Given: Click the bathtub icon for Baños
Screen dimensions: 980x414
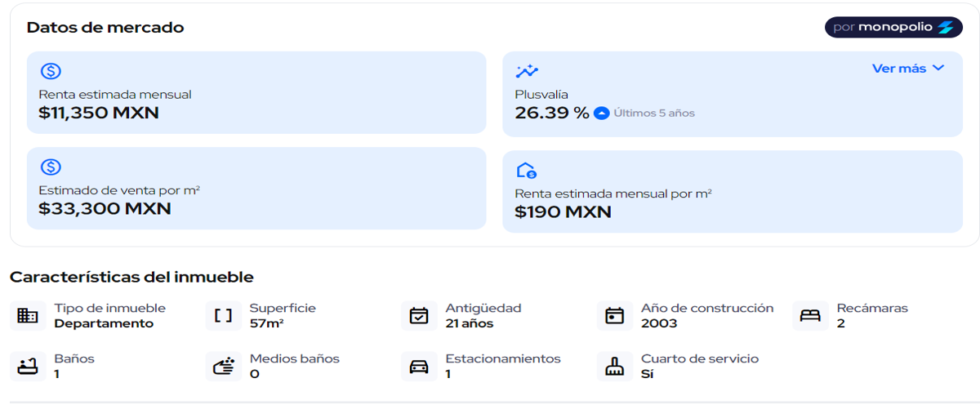Looking at the screenshot, I should [x=28, y=367].
